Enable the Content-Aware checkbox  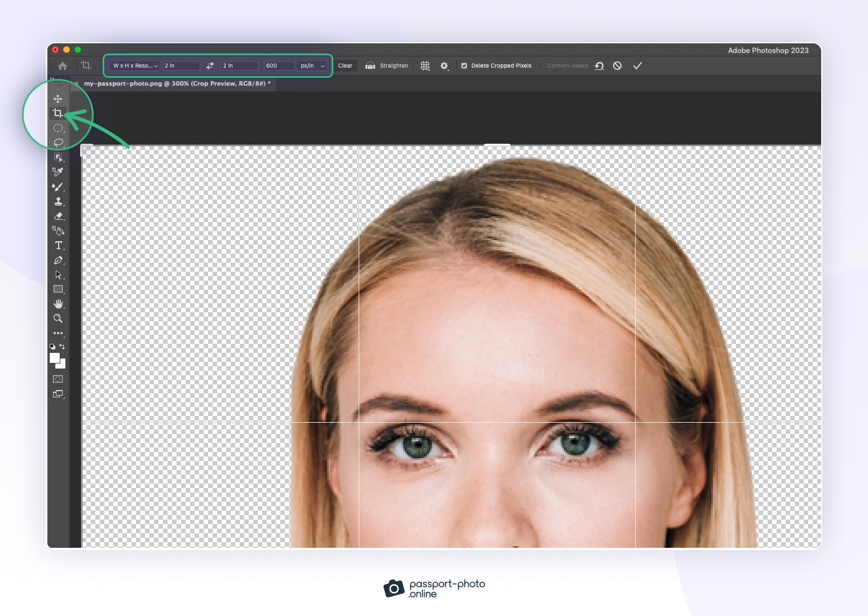click(x=540, y=66)
